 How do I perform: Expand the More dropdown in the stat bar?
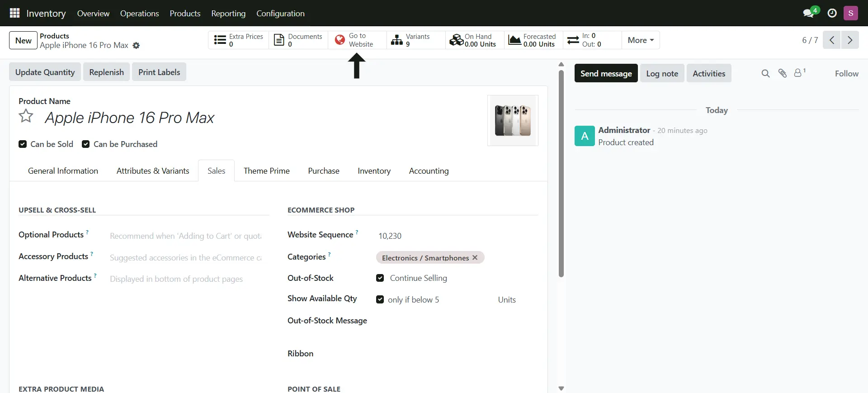coord(640,40)
